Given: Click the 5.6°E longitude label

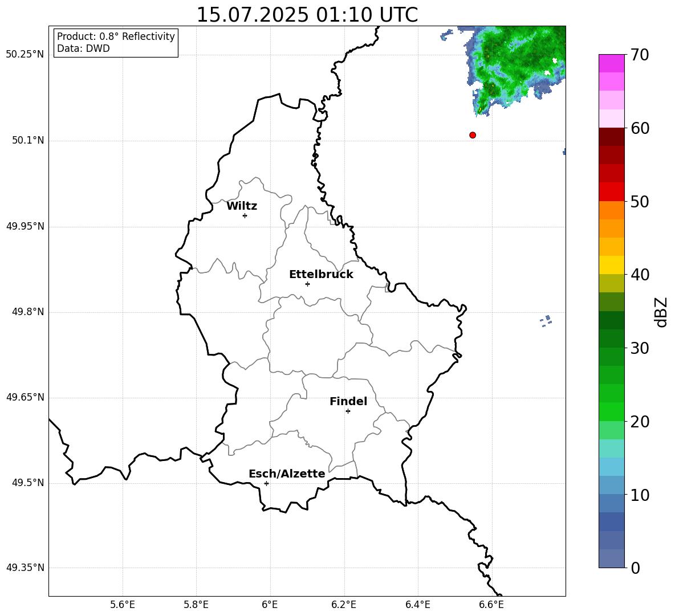Looking at the screenshot, I should 123,605.
